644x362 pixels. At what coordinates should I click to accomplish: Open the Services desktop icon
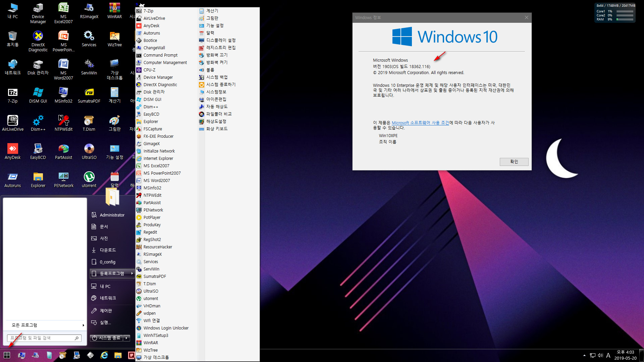pyautogui.click(x=89, y=39)
